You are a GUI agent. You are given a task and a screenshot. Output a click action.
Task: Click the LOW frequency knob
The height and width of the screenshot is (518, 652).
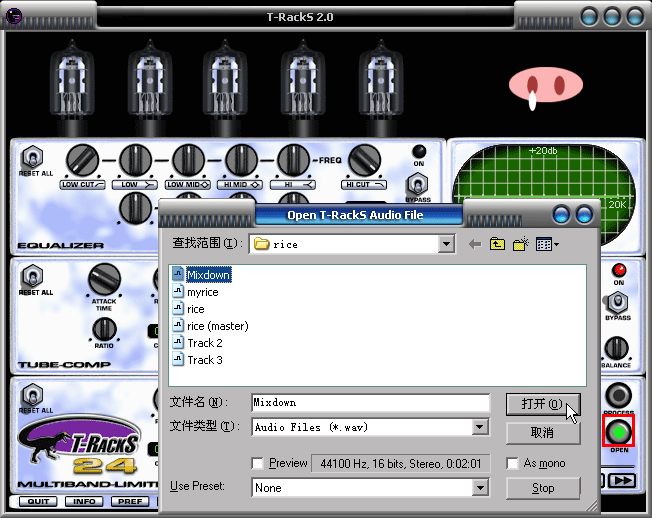[x=135, y=160]
